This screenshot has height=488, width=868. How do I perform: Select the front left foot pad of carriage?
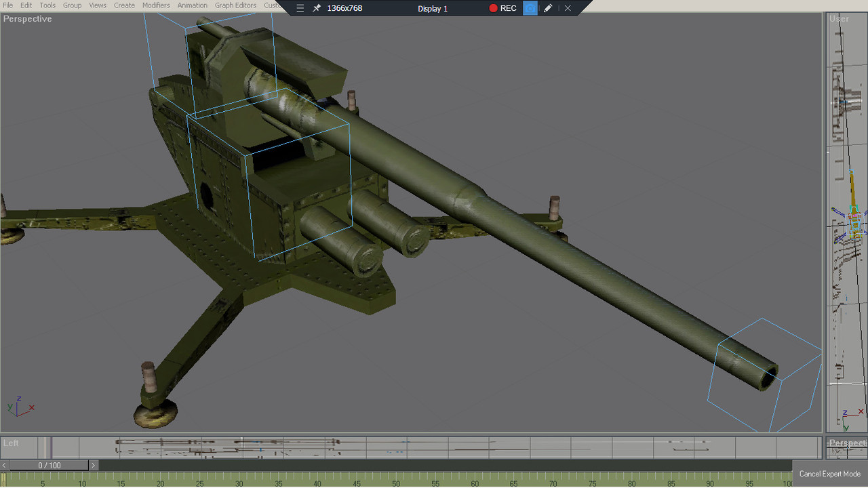(155, 414)
